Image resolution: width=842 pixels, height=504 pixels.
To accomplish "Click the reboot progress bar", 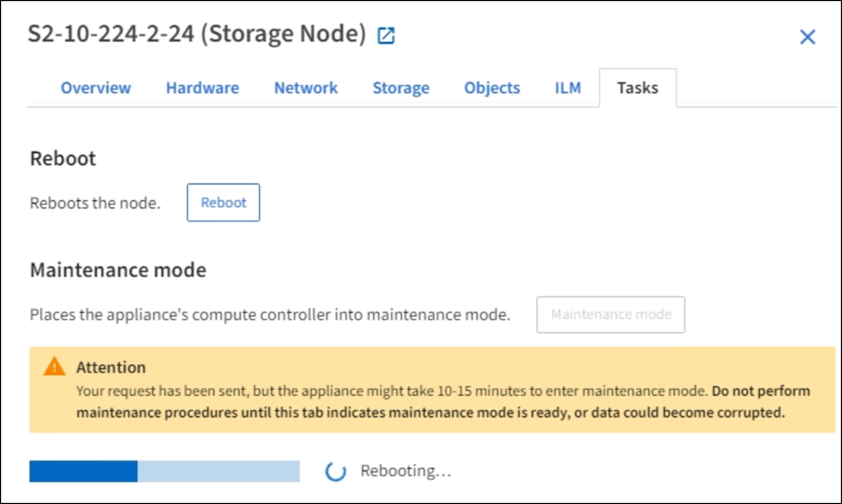I will click(164, 471).
